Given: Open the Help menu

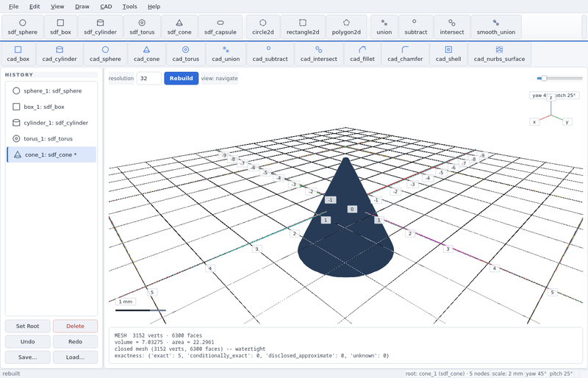Looking at the screenshot, I should click(x=154, y=7).
